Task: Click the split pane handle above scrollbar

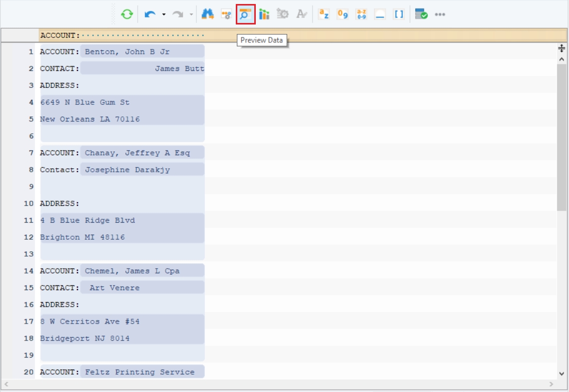Action: 562,48
